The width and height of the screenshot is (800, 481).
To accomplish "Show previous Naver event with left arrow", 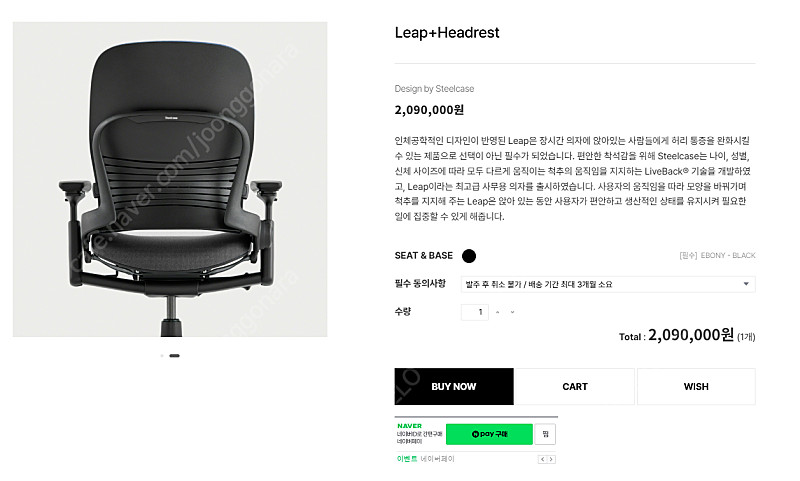I will [x=542, y=460].
